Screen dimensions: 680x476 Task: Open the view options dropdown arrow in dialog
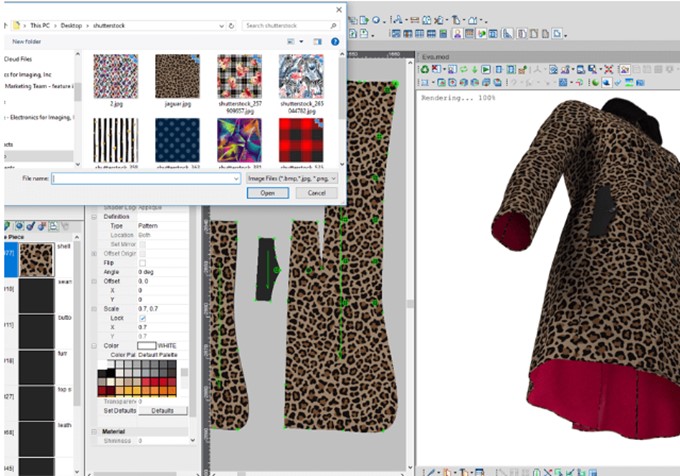click(301, 42)
